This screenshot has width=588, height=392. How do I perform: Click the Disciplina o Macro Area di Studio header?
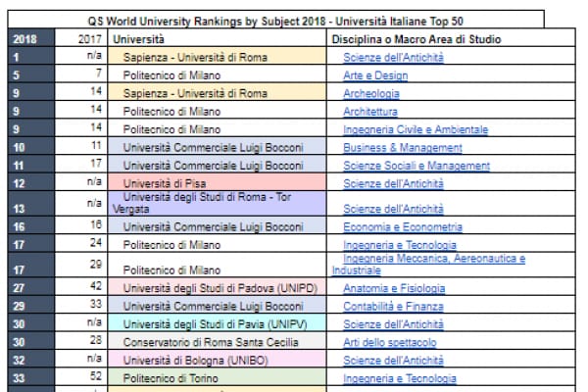tap(451, 38)
